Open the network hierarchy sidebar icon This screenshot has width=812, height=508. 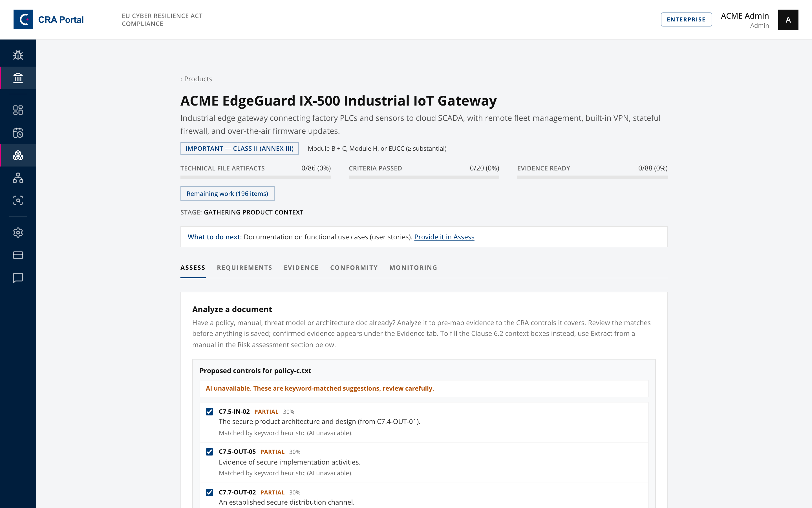[x=18, y=178]
